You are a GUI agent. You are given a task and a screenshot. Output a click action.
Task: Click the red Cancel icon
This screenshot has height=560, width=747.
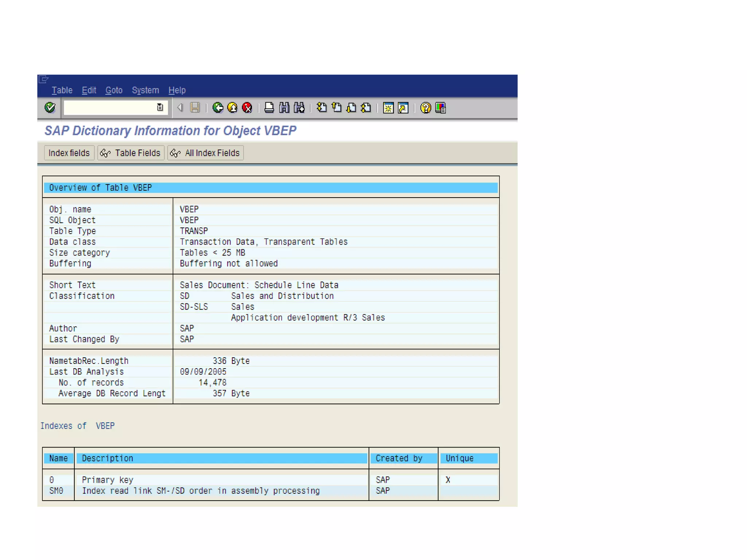247,108
